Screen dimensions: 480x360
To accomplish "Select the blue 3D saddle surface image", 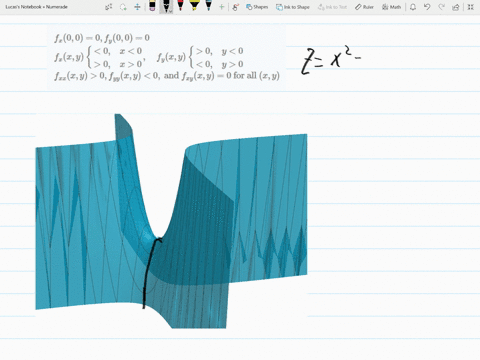I will 171,221.
